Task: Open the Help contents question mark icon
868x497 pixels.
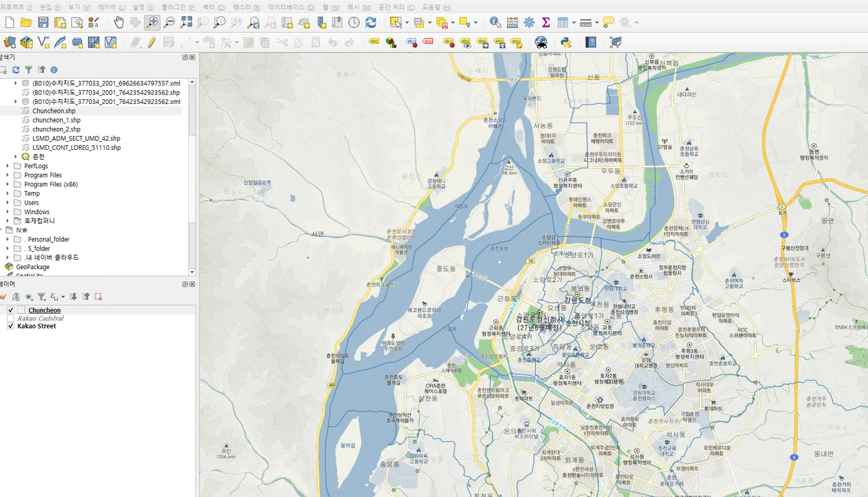Action: (590, 43)
